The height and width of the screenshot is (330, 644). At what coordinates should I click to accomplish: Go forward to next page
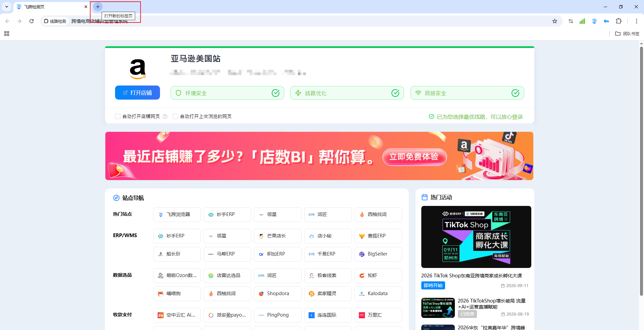(19, 21)
